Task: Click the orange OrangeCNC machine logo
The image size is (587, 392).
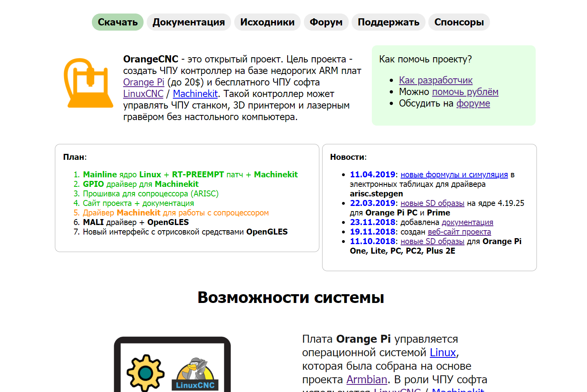Action: click(x=88, y=83)
